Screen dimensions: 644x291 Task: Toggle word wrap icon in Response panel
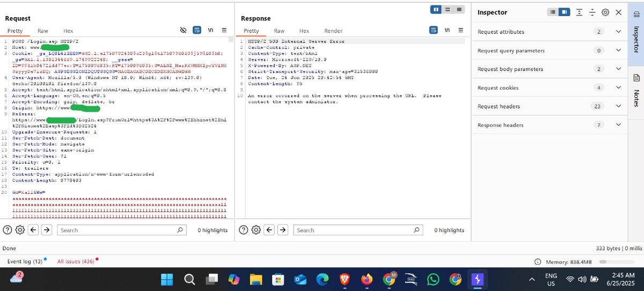coord(433,31)
